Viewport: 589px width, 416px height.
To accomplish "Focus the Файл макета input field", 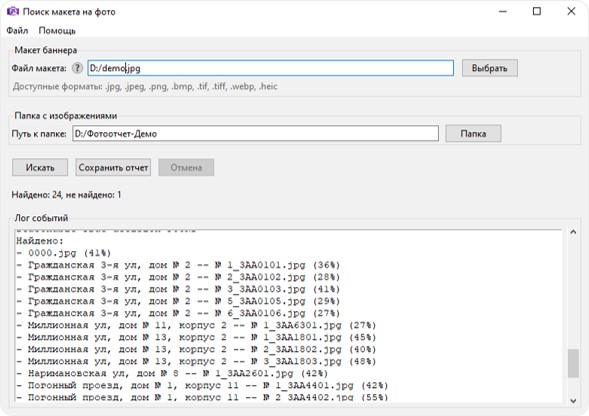I will coord(270,68).
